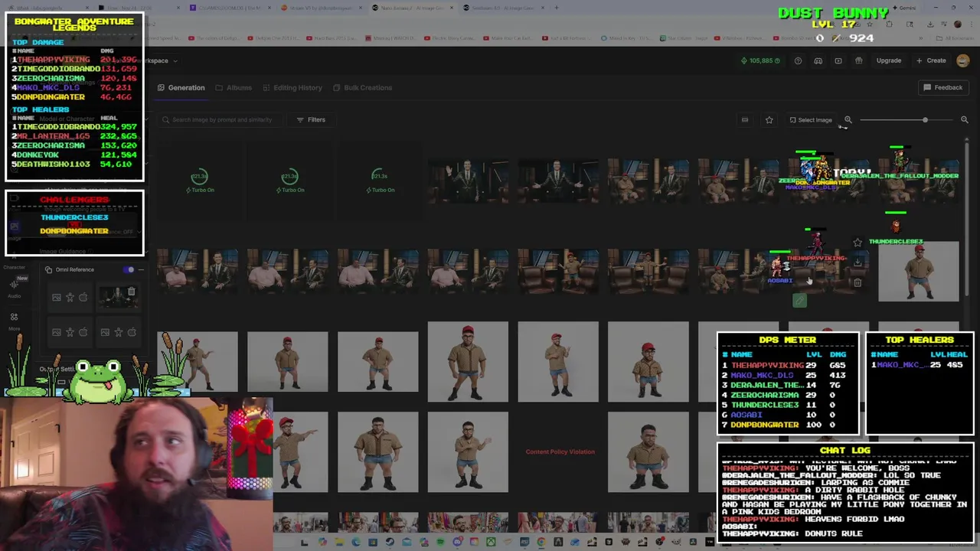Viewport: 980px width, 551px height.
Task: Click the Omni Reference layers icon
Action: (x=48, y=269)
